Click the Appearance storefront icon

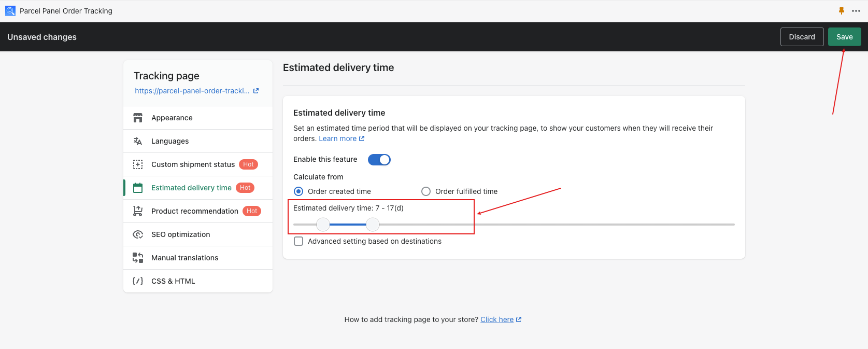tap(138, 118)
